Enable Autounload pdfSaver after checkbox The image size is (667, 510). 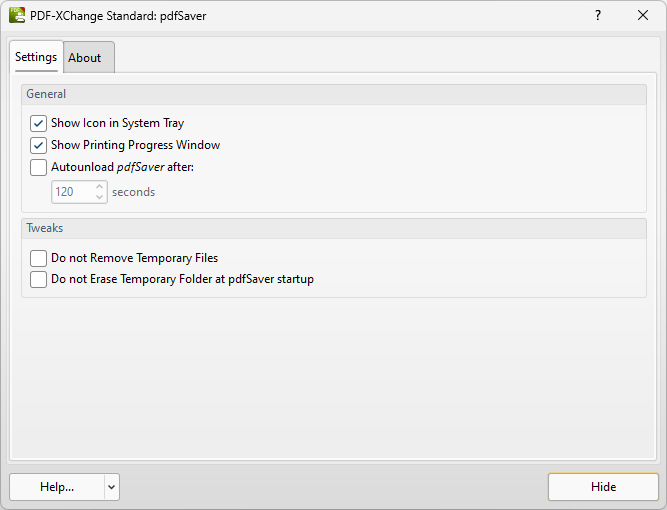click(x=38, y=167)
